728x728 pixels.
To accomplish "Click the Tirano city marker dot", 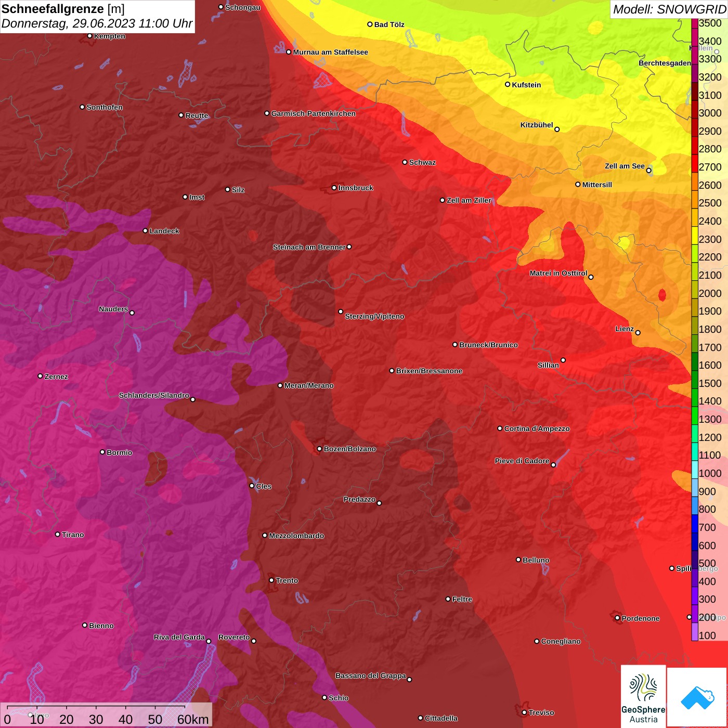I will coord(58,534).
